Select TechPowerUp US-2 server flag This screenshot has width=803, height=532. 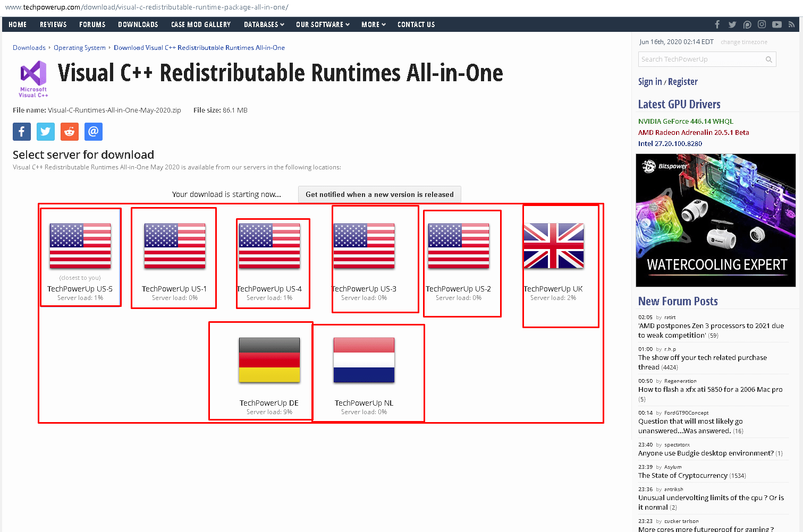[459, 246]
